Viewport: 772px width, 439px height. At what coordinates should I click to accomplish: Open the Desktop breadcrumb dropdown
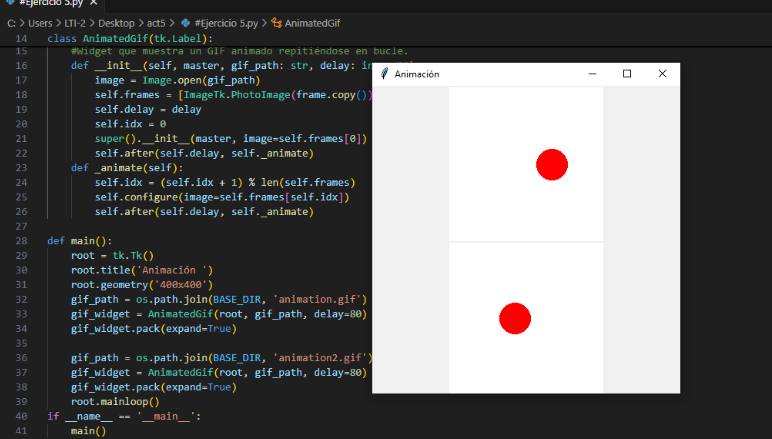119,22
